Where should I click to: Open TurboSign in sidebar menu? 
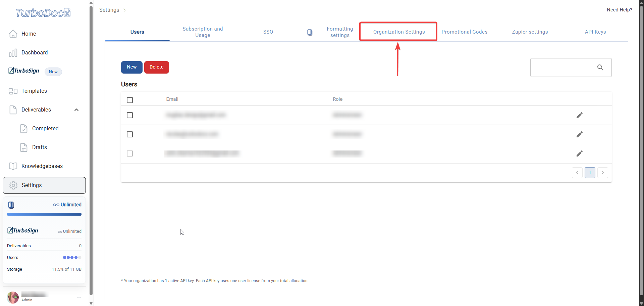[24, 71]
